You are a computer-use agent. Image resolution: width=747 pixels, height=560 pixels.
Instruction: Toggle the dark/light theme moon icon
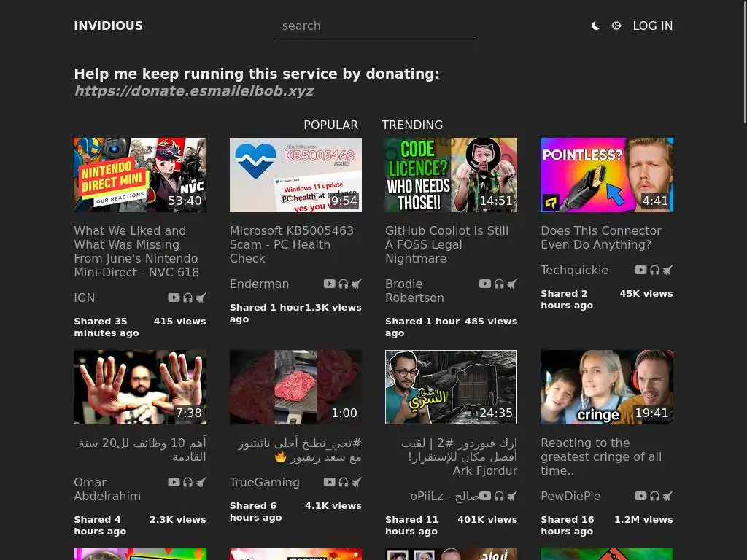(x=595, y=26)
